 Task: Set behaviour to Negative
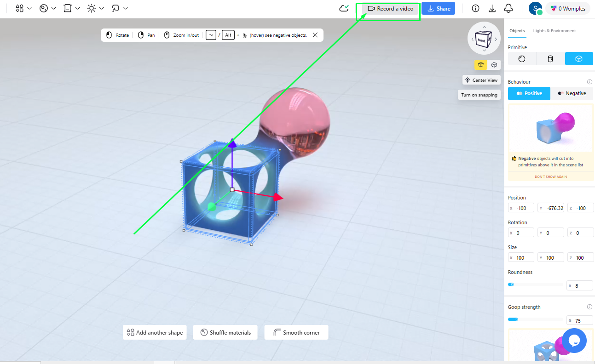572,93
